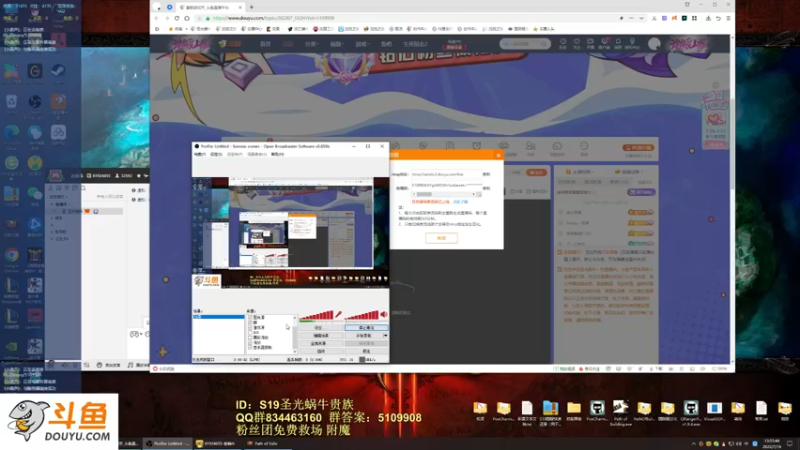Toggle the second OBS source checkbox

click(250, 322)
